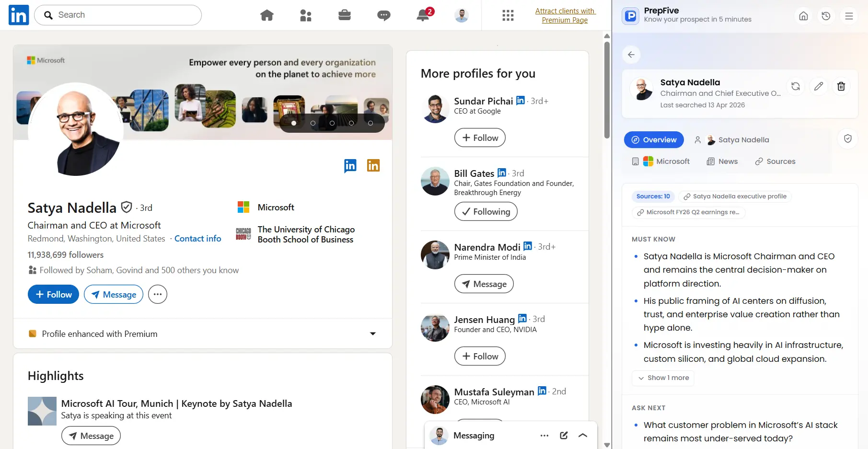Click the blue LinkedIn badge on profile

[x=350, y=166]
